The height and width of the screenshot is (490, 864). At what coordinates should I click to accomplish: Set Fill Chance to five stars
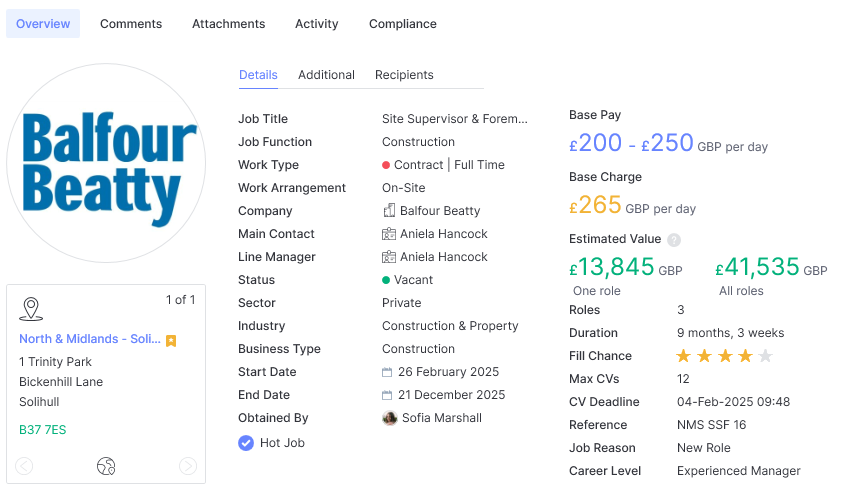click(x=766, y=356)
